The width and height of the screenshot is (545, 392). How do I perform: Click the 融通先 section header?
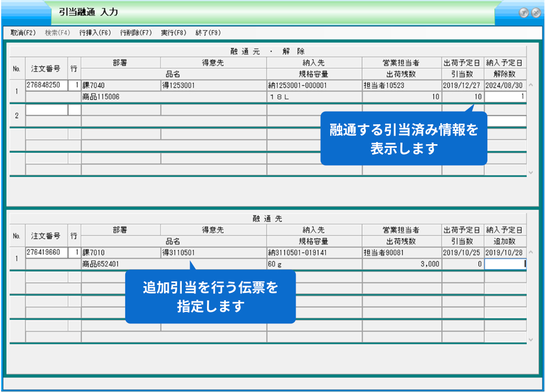tap(268, 219)
